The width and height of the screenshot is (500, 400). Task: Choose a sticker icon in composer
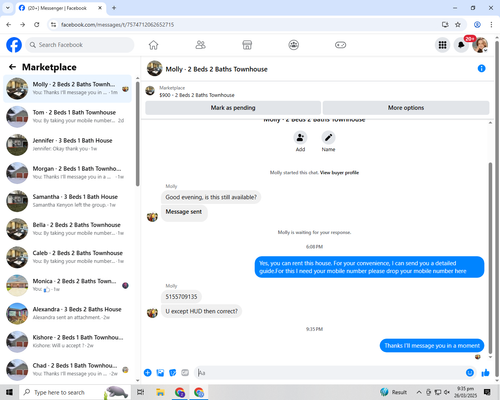(x=173, y=373)
